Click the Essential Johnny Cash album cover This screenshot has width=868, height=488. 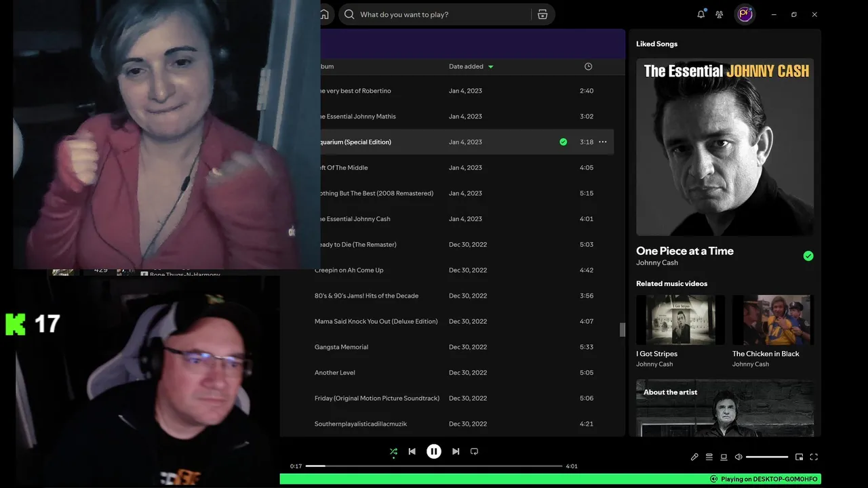pyautogui.click(x=725, y=147)
